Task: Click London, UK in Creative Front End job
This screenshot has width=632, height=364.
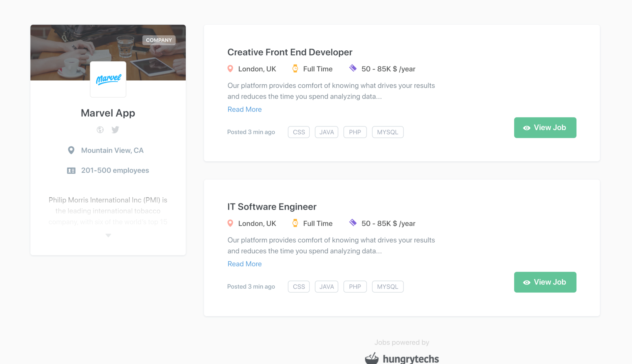Action: (257, 69)
